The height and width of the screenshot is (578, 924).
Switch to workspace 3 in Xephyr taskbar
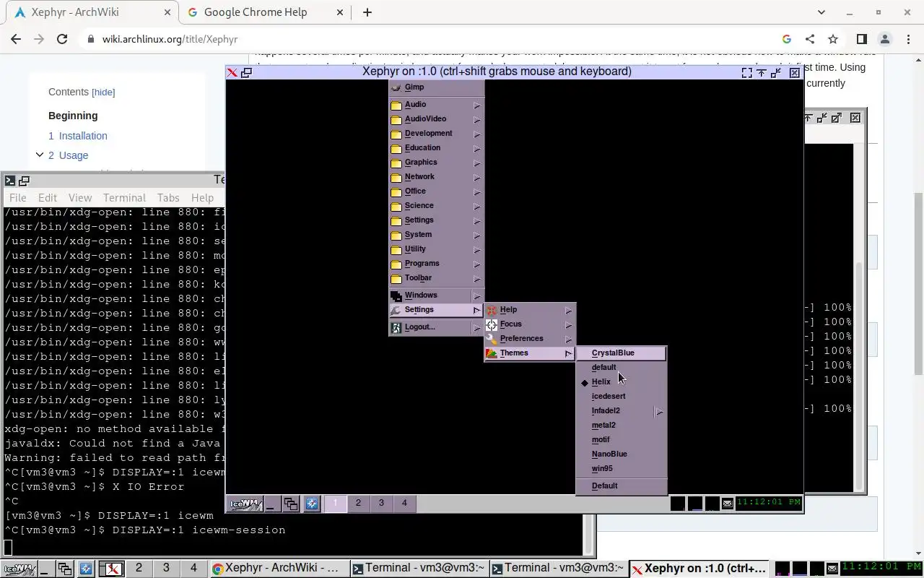point(381,503)
